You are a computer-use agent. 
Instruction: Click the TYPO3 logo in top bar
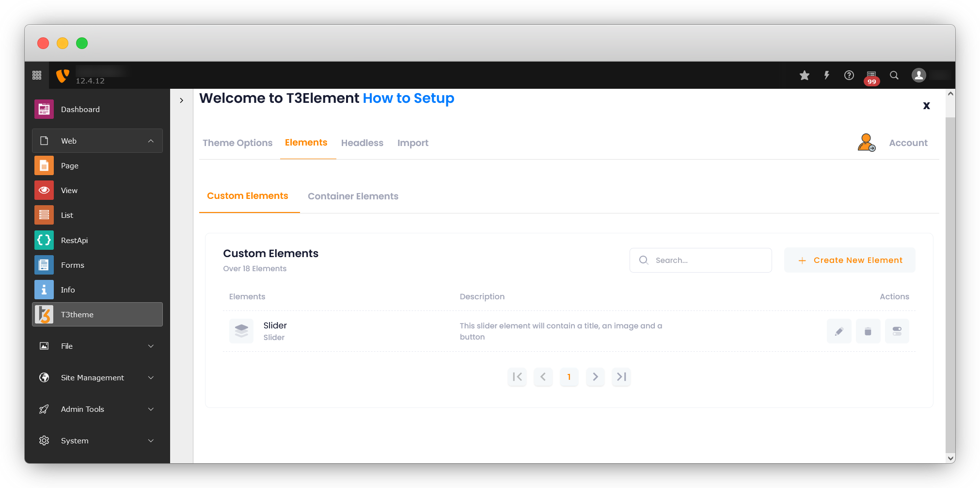[x=63, y=76]
